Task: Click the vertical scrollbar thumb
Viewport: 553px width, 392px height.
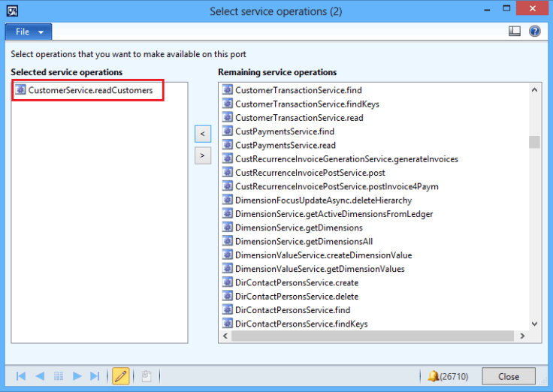Action: click(535, 143)
